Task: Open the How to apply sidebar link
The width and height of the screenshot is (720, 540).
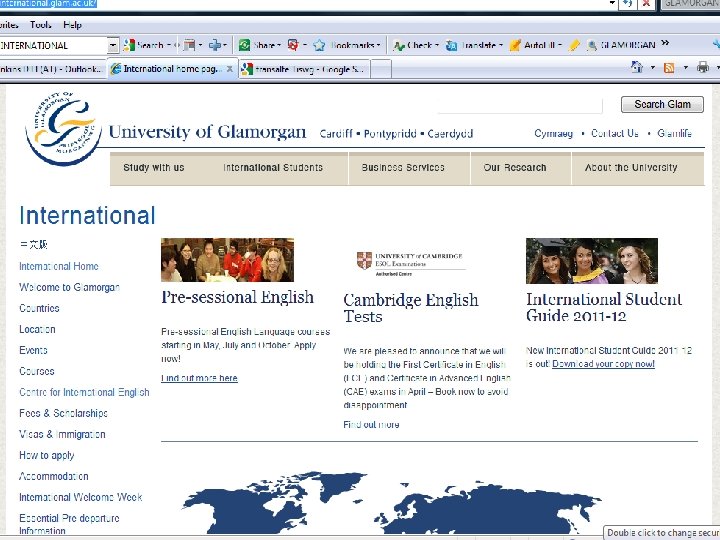Action: click(46, 456)
